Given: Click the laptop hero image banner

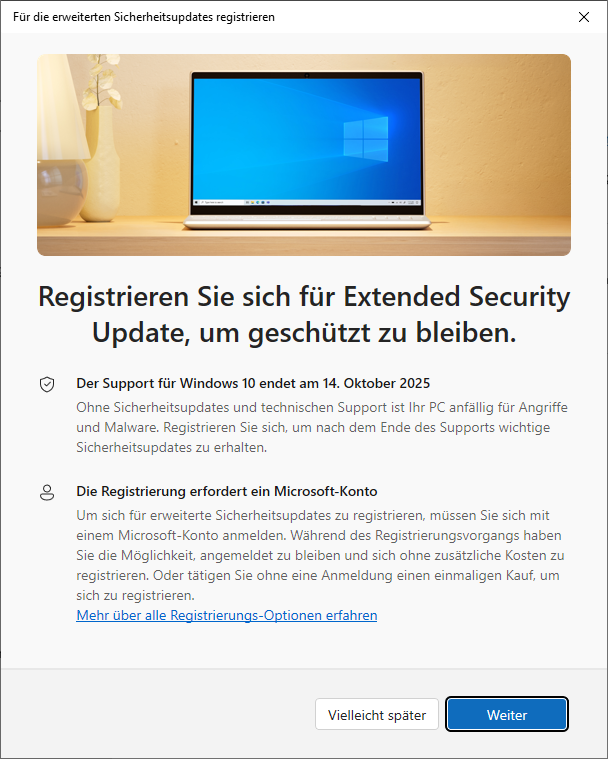Looking at the screenshot, I should pyautogui.click(x=304, y=155).
